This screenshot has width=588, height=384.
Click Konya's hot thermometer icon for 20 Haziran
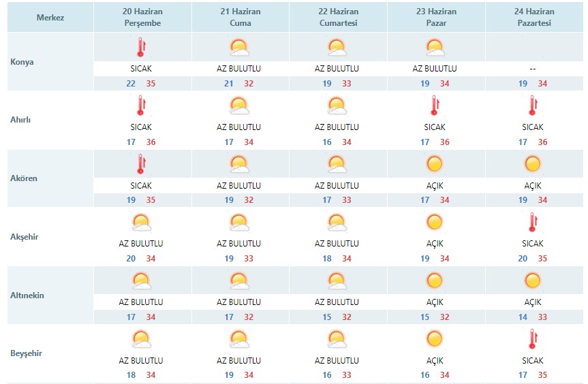coord(141,47)
